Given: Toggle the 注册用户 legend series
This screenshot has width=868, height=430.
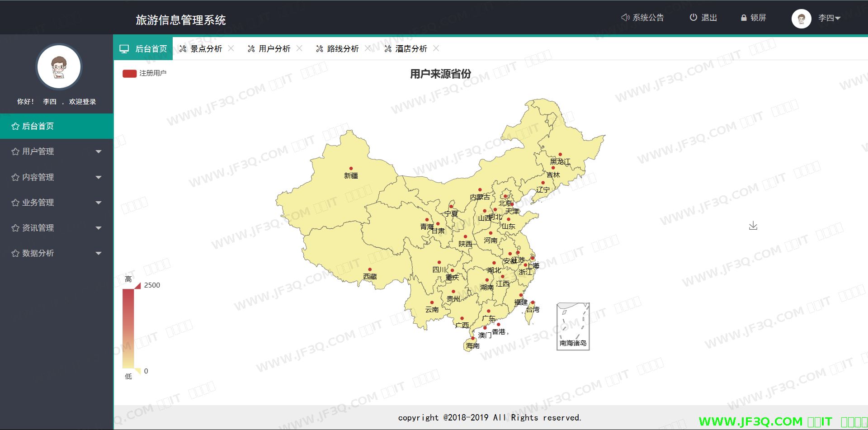Looking at the screenshot, I should click(x=130, y=73).
